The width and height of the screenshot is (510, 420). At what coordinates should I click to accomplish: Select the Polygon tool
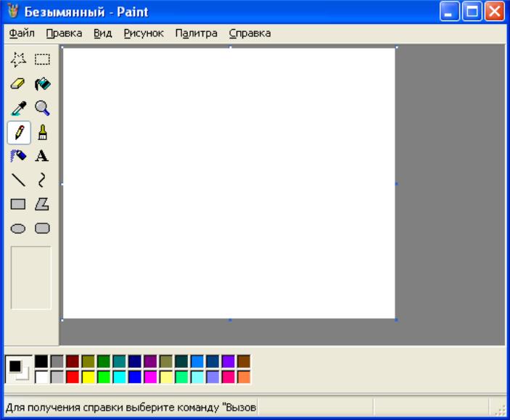coord(42,205)
